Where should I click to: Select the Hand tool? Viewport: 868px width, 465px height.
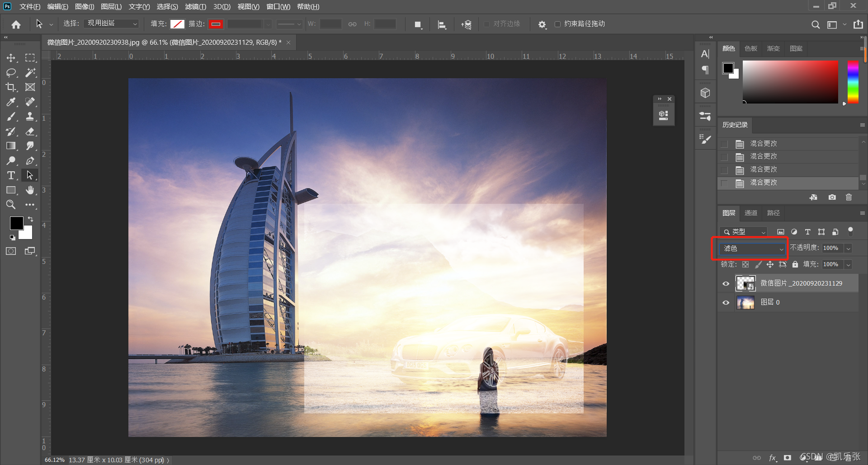coord(30,190)
